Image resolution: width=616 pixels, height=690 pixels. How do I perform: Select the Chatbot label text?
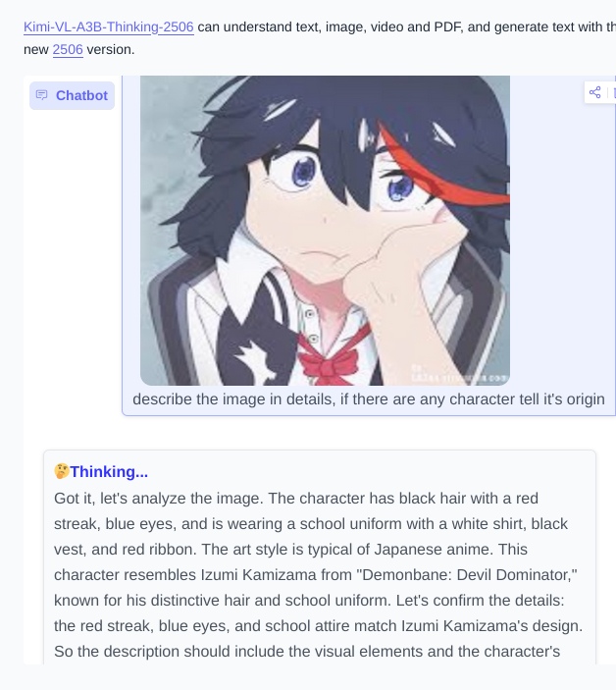(x=81, y=95)
